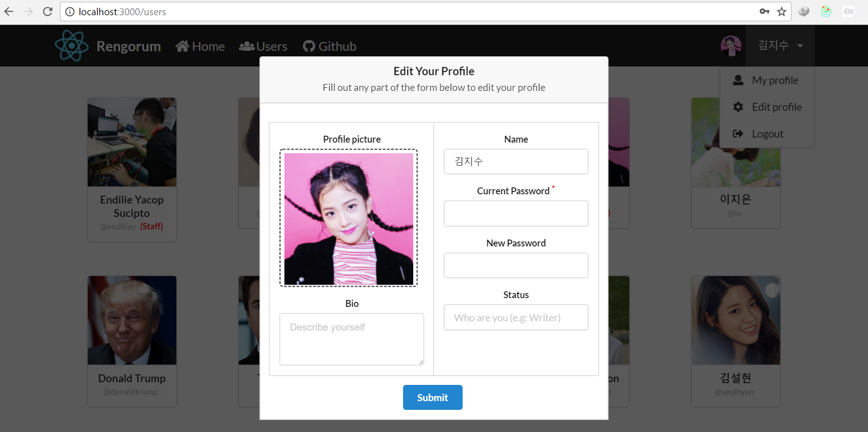Focus the New Password field
This screenshot has width=868, height=432.
coord(516,265)
